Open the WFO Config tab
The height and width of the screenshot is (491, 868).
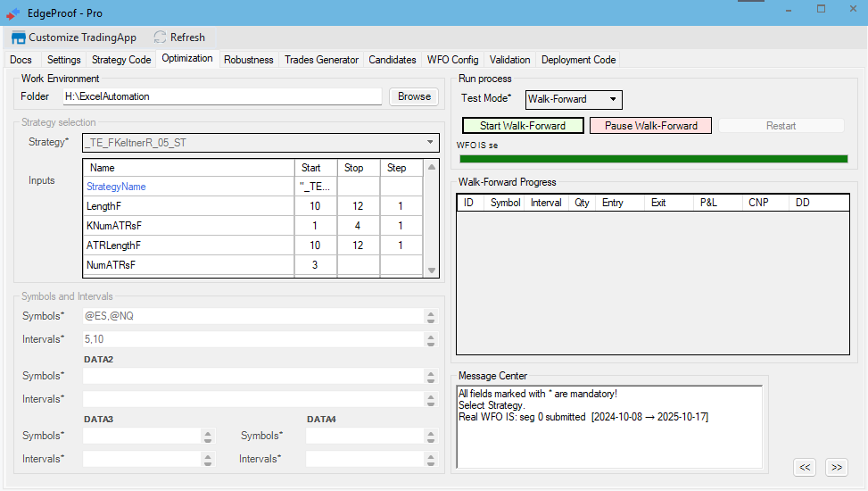453,60
